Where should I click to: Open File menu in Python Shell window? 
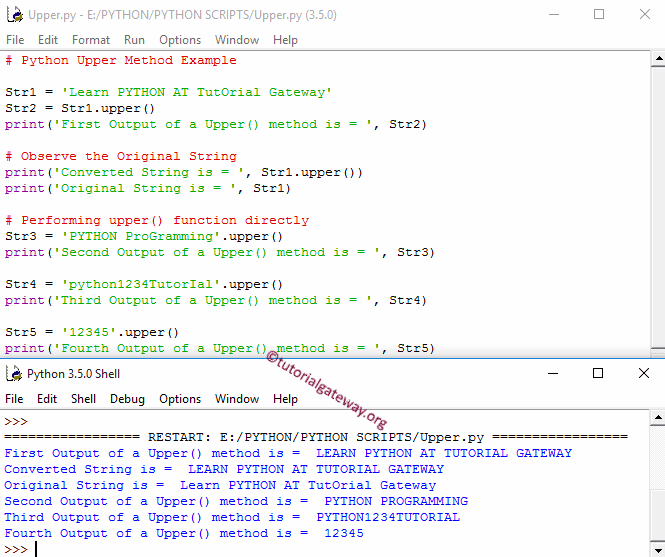[14, 399]
